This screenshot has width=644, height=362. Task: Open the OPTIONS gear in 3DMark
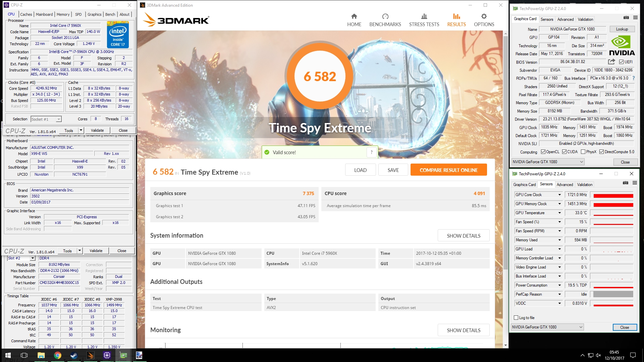coord(484,20)
